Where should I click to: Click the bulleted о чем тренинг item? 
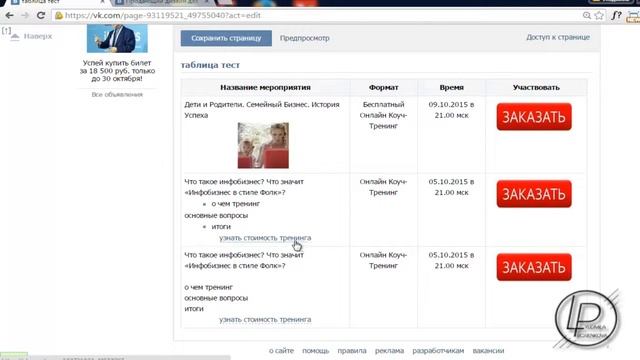pos(236,204)
